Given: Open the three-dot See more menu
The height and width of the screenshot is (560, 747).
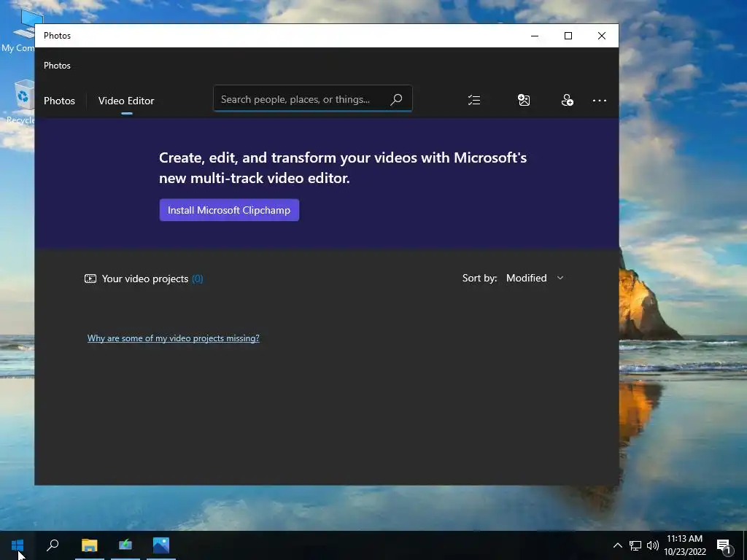Looking at the screenshot, I should click(600, 101).
